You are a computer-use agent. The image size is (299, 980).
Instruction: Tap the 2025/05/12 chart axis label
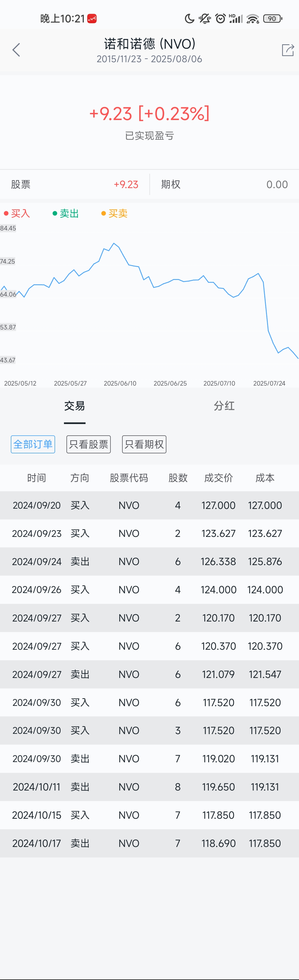[x=20, y=383]
